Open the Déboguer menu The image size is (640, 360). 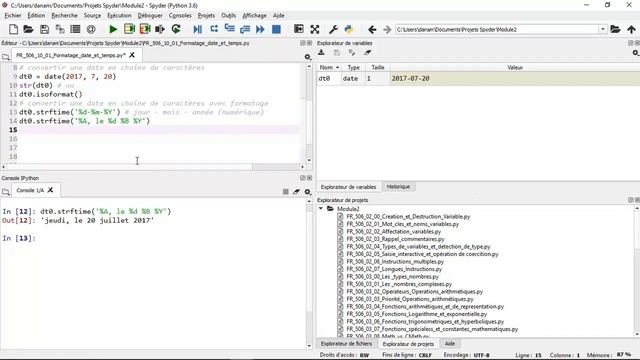(x=150, y=16)
